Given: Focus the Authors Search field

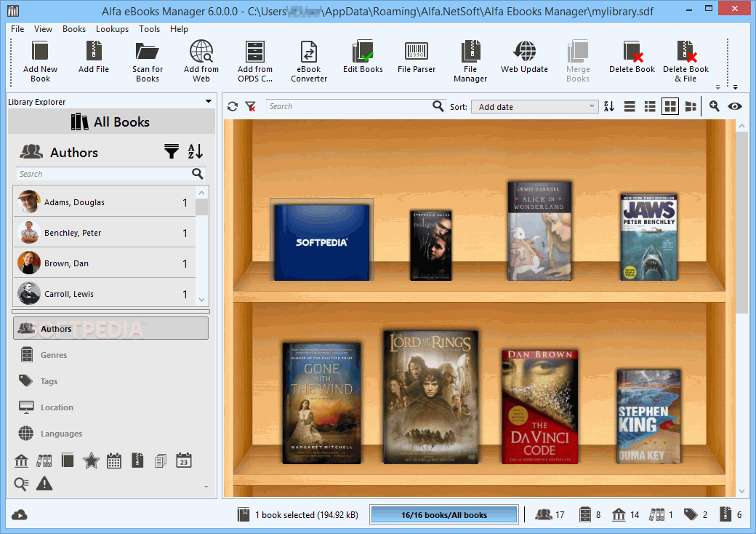Looking at the screenshot, I should coord(104,174).
